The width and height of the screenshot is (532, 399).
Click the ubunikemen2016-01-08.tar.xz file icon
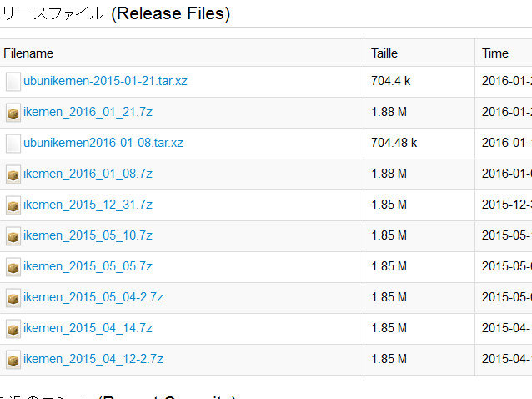tap(13, 144)
